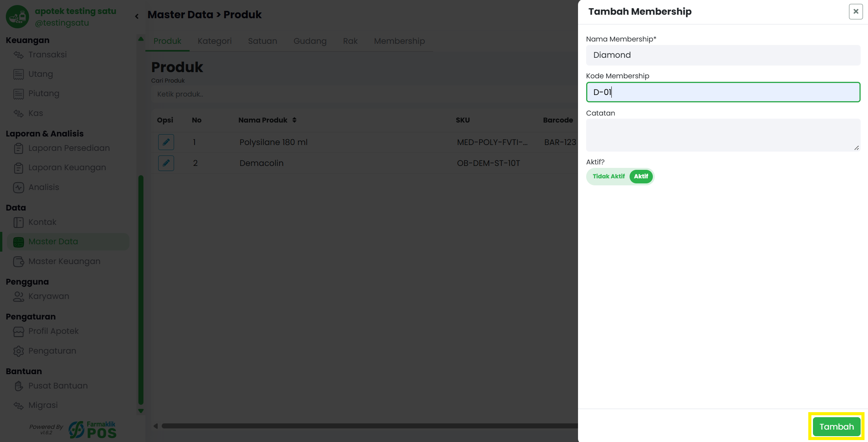Switch to the Produk tab

pos(167,41)
